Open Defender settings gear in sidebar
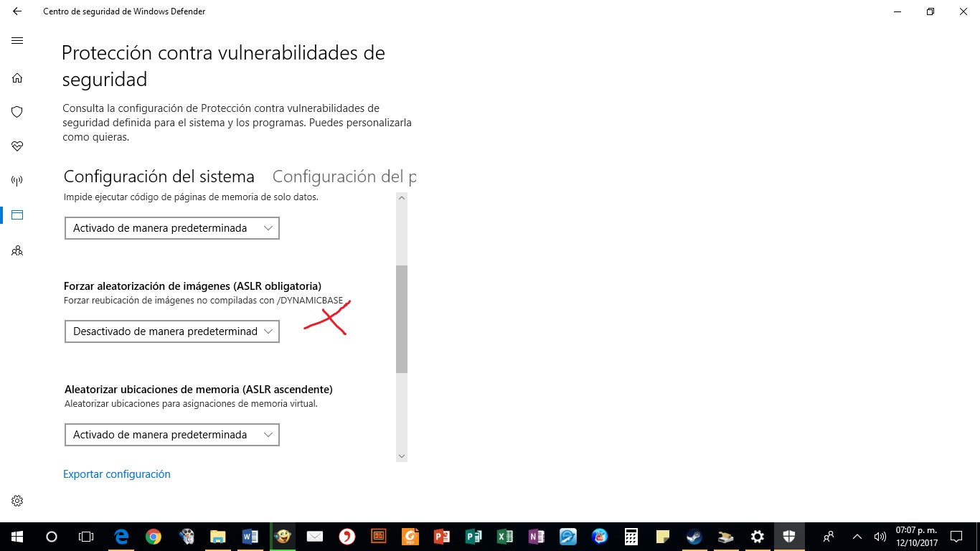The height and width of the screenshot is (551, 980). pyautogui.click(x=17, y=501)
